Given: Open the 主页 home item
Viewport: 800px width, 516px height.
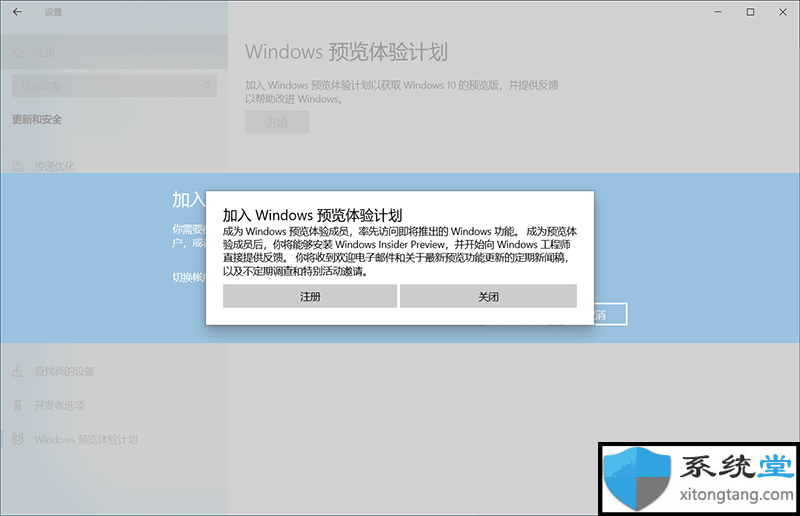Looking at the screenshot, I should point(114,53).
